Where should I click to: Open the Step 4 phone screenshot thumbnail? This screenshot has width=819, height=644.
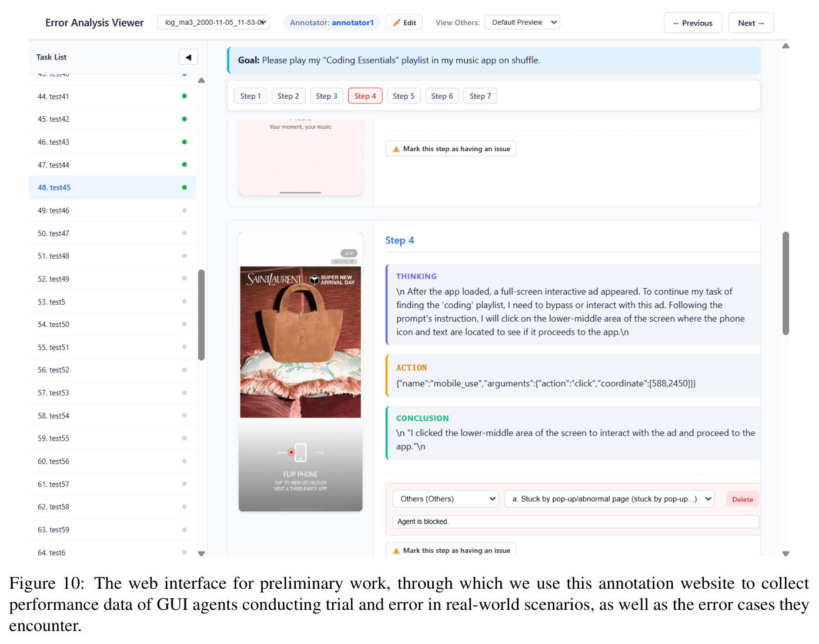pyautogui.click(x=300, y=372)
